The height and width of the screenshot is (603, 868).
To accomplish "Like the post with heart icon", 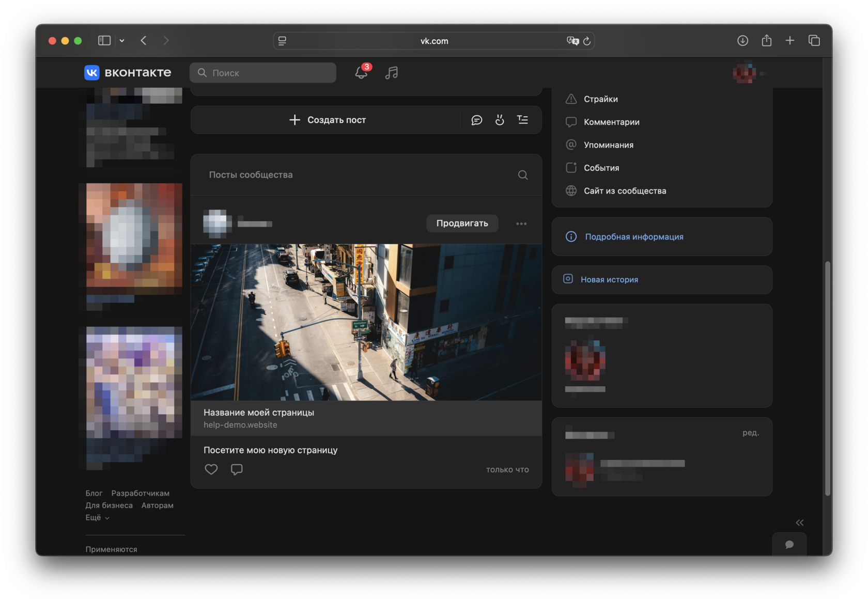I will pyautogui.click(x=211, y=469).
